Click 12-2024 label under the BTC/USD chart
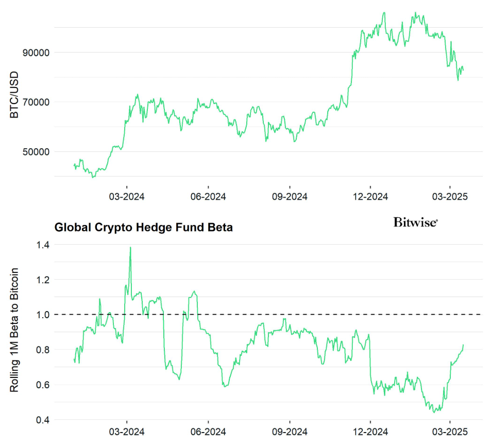 370,196
